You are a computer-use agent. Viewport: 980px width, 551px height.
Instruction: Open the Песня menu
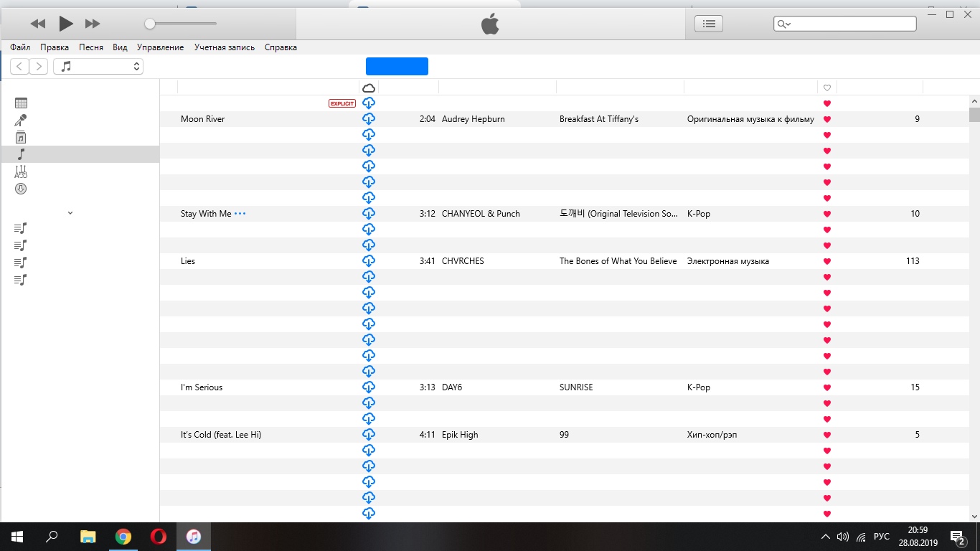tap(91, 47)
